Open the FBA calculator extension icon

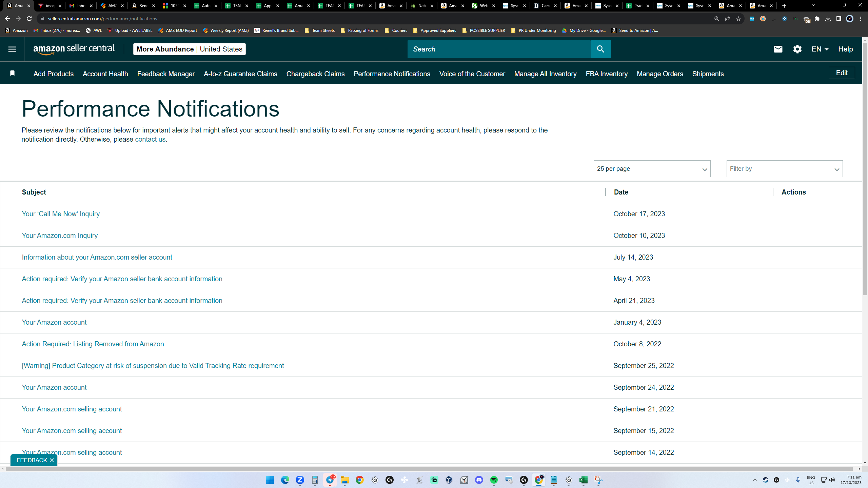pyautogui.click(x=752, y=19)
